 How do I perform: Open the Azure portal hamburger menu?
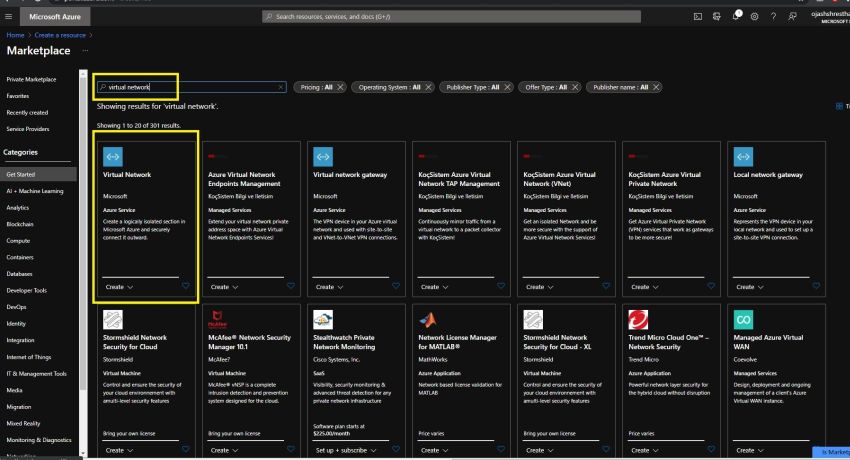coord(8,17)
